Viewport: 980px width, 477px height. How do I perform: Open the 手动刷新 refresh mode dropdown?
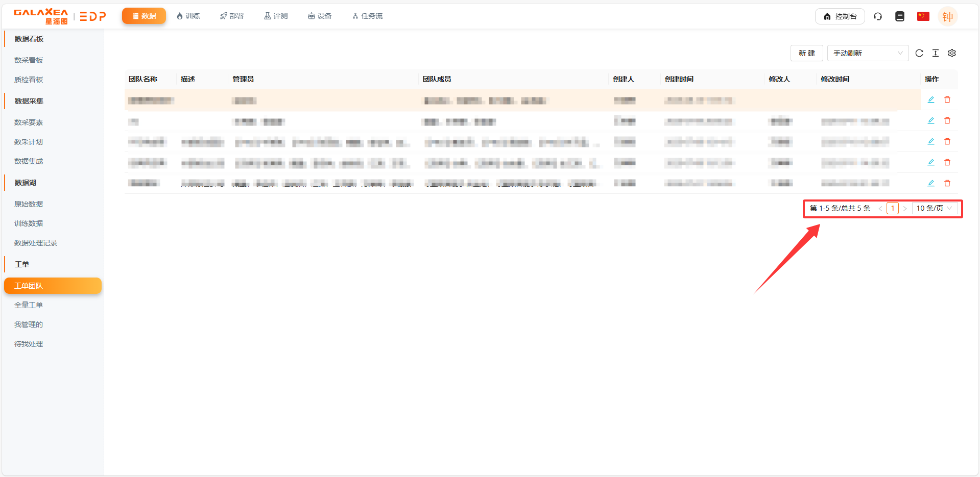[x=868, y=53]
